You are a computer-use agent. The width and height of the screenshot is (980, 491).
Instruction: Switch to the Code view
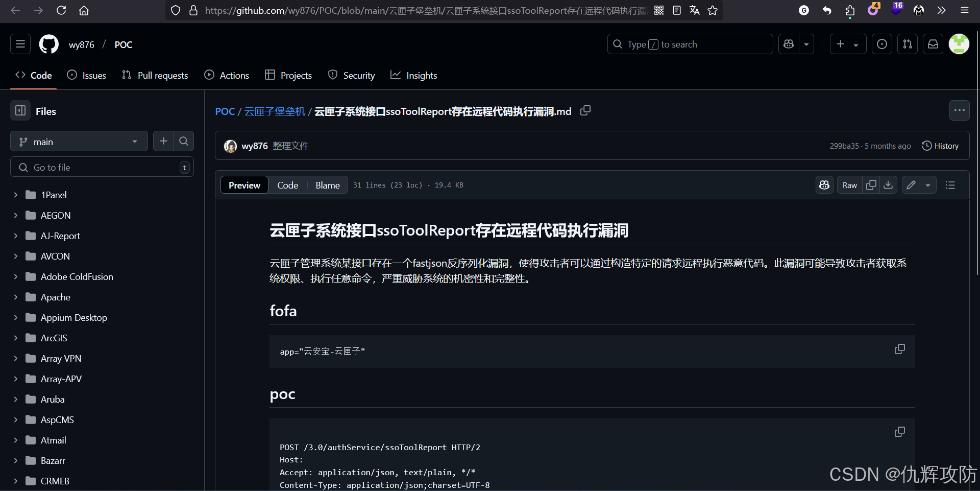click(x=287, y=185)
